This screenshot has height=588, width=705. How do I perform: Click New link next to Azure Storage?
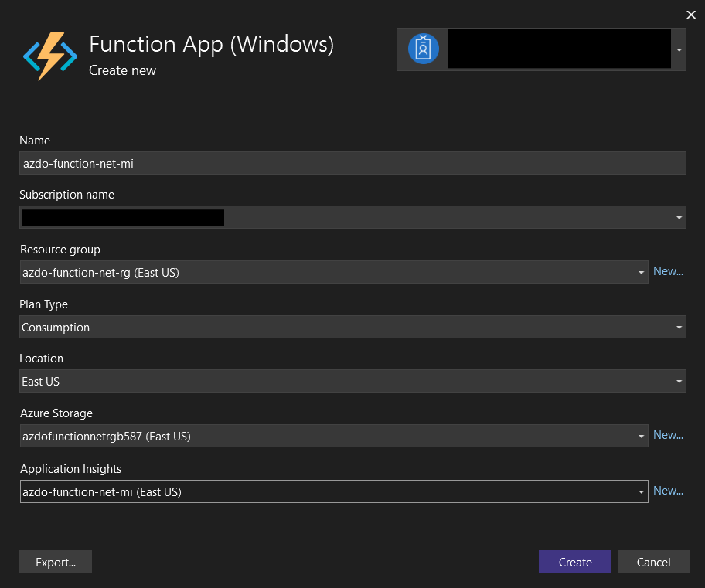[668, 435]
